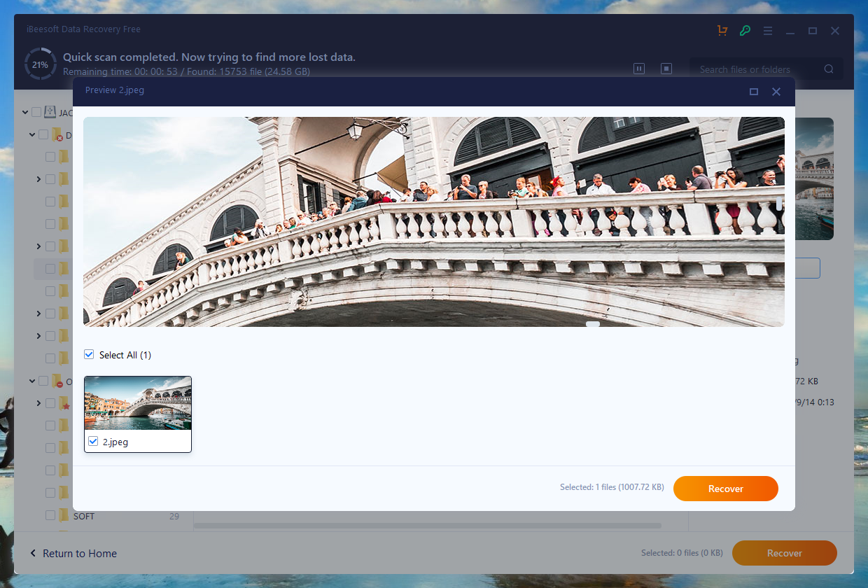Click Return to Home link
The height and width of the screenshot is (588, 868).
tap(80, 553)
